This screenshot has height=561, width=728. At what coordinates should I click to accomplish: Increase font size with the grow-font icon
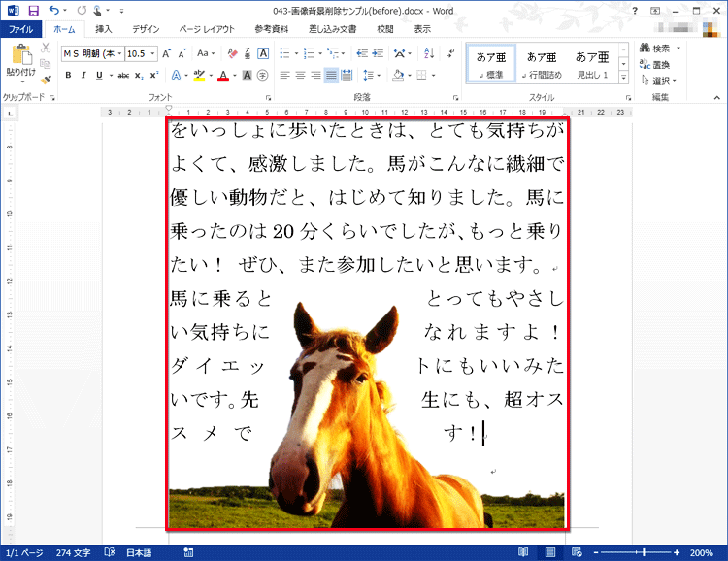pos(166,54)
